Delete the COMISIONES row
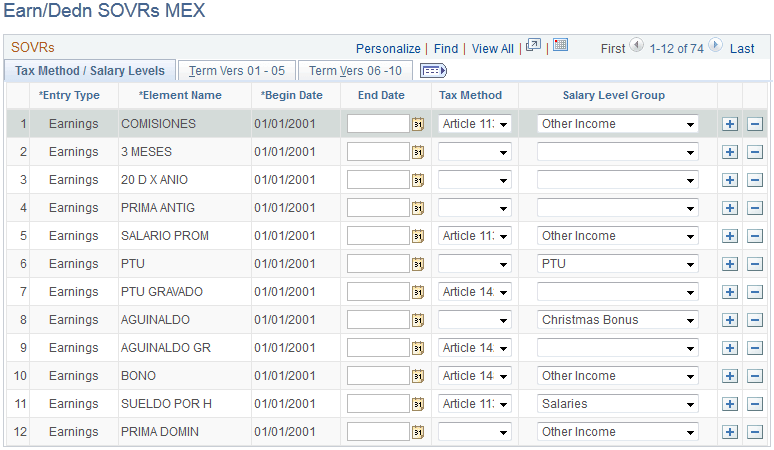774x450 pixels. click(755, 124)
